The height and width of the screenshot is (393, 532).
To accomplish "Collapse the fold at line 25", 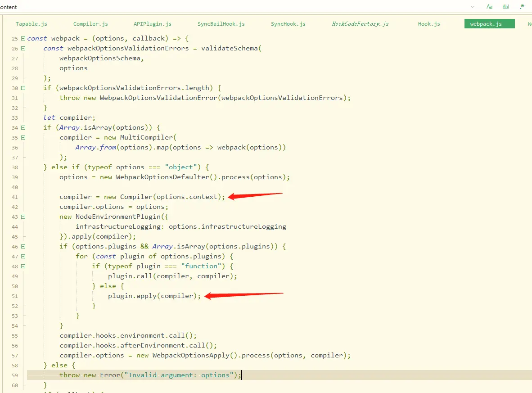I will [x=23, y=38].
